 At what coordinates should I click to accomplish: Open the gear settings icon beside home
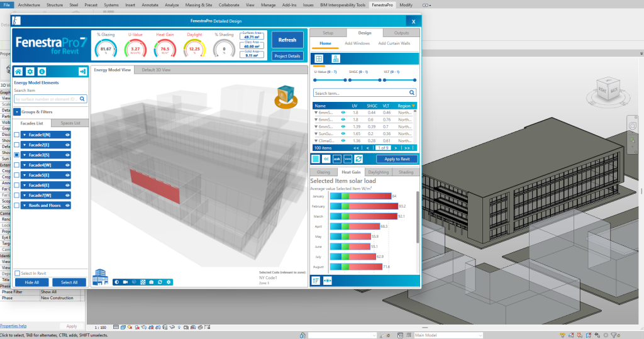(x=30, y=72)
